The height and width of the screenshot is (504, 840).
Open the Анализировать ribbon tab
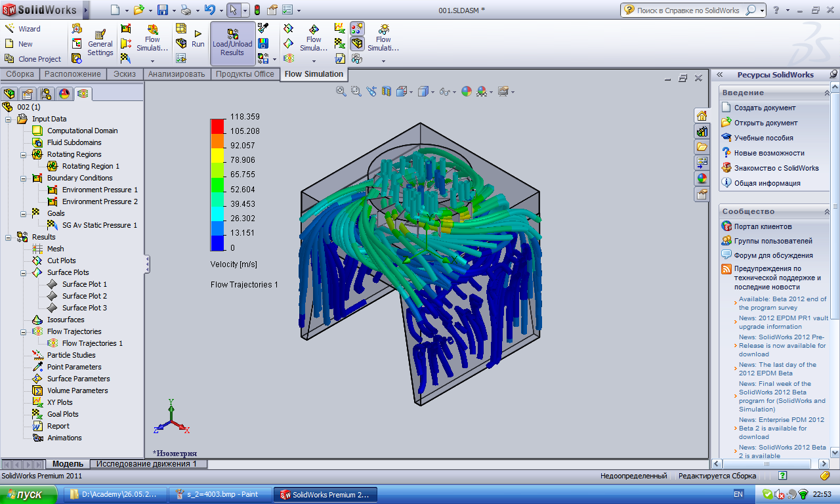point(176,74)
